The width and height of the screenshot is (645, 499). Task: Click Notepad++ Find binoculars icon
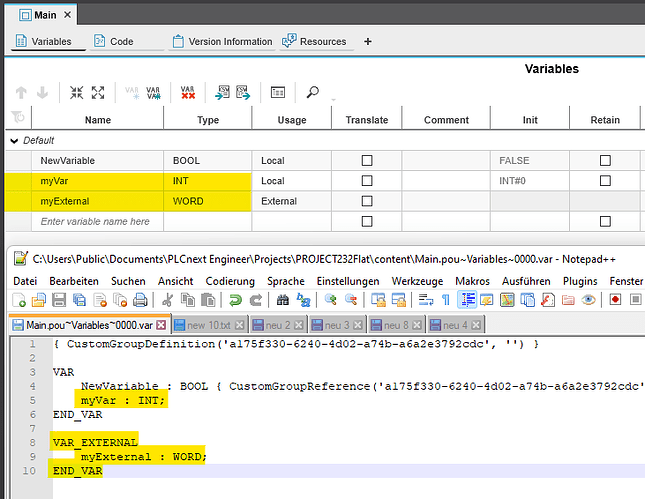click(x=283, y=300)
